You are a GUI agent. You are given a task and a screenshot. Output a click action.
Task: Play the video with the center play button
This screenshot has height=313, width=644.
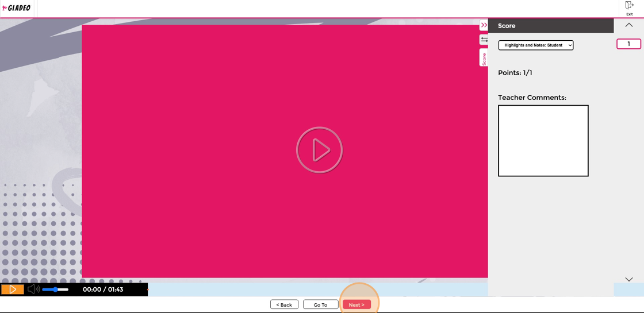[319, 150]
